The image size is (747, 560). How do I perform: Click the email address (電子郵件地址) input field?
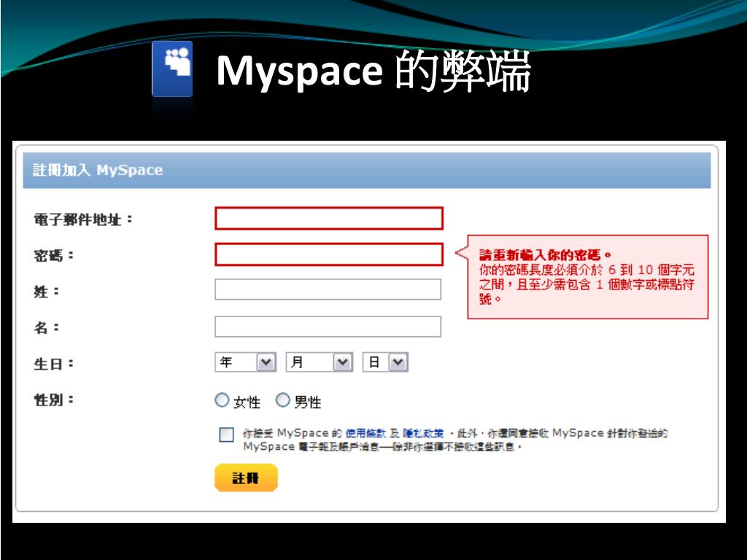[329, 218]
